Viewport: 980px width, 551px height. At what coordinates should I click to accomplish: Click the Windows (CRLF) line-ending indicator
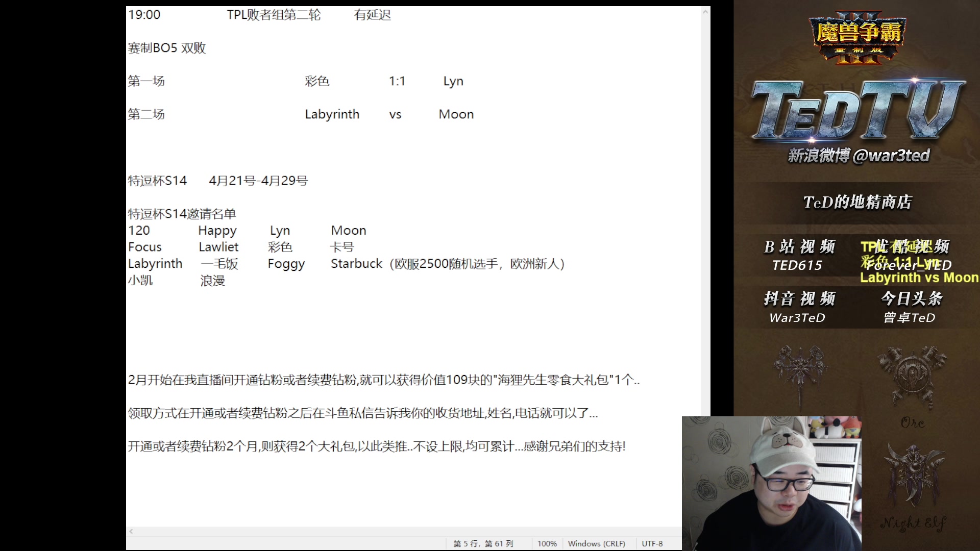coord(597,544)
